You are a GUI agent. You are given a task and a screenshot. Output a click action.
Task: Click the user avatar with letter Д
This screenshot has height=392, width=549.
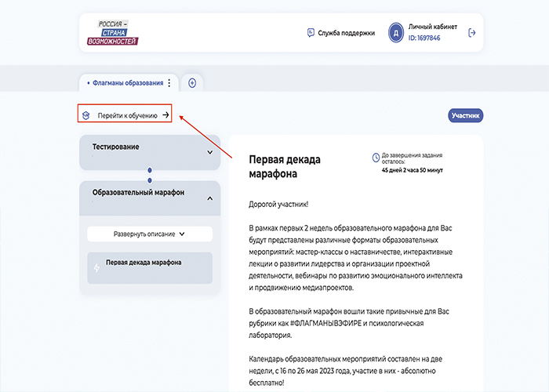[395, 33]
